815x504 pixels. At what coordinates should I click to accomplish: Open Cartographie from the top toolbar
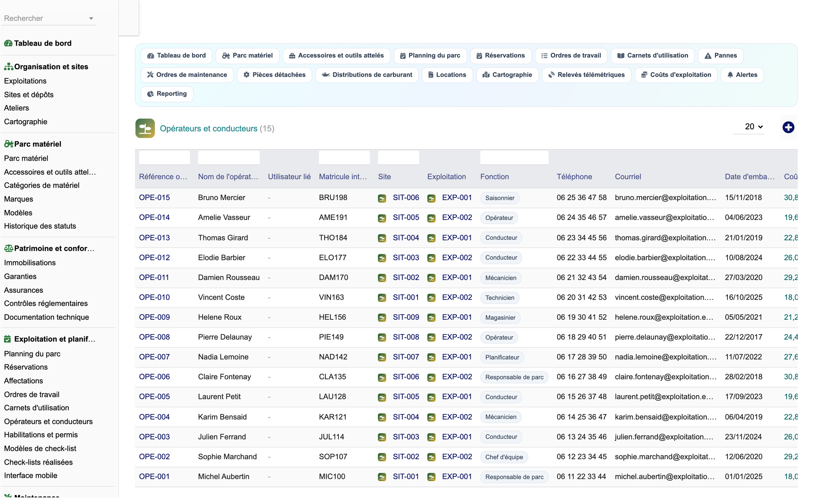pyautogui.click(x=507, y=75)
